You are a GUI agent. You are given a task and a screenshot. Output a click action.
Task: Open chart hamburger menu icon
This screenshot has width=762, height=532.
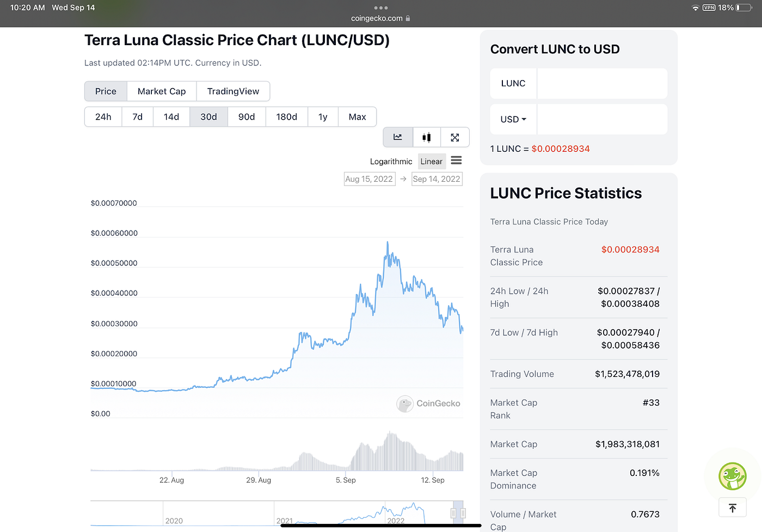point(456,160)
